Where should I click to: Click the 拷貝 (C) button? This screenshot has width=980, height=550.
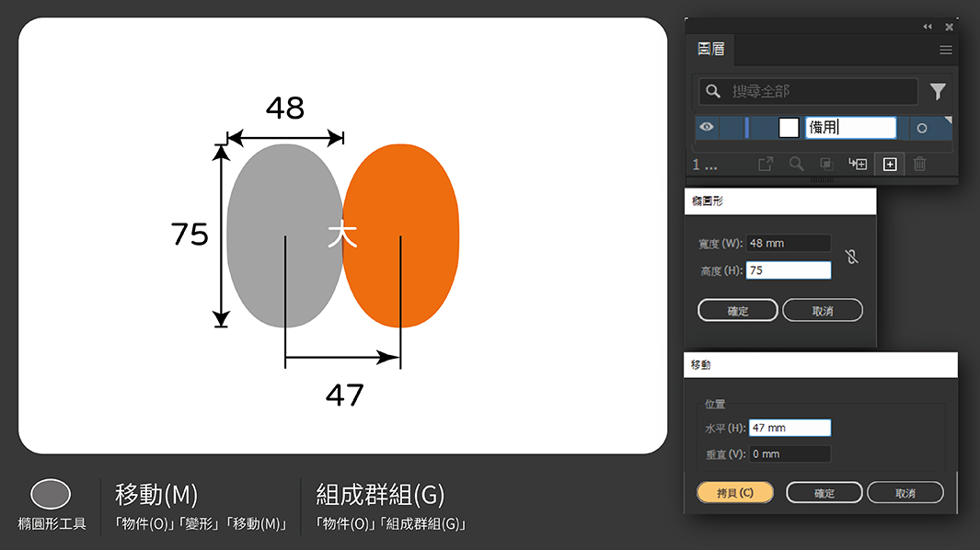[735, 492]
